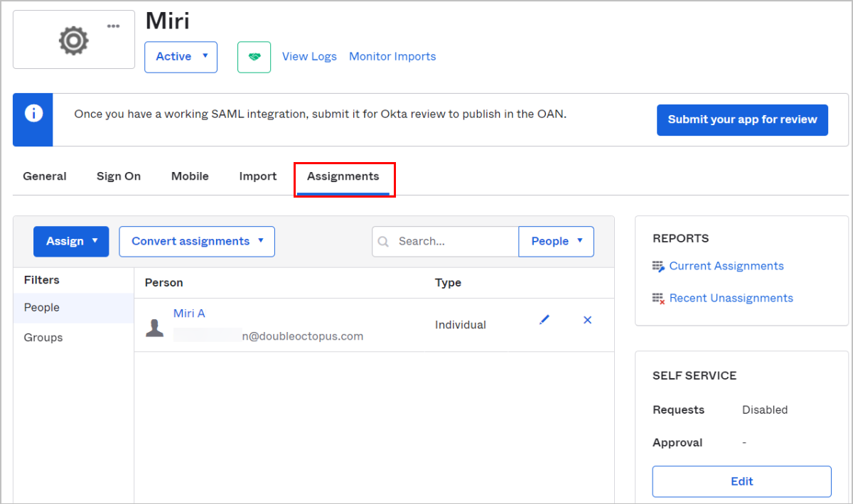Click the Person column header
The width and height of the screenshot is (853, 504).
[x=164, y=283]
